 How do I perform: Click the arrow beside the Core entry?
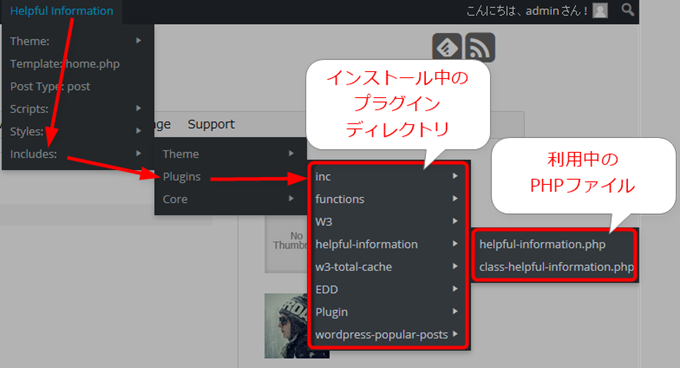pyautogui.click(x=291, y=199)
